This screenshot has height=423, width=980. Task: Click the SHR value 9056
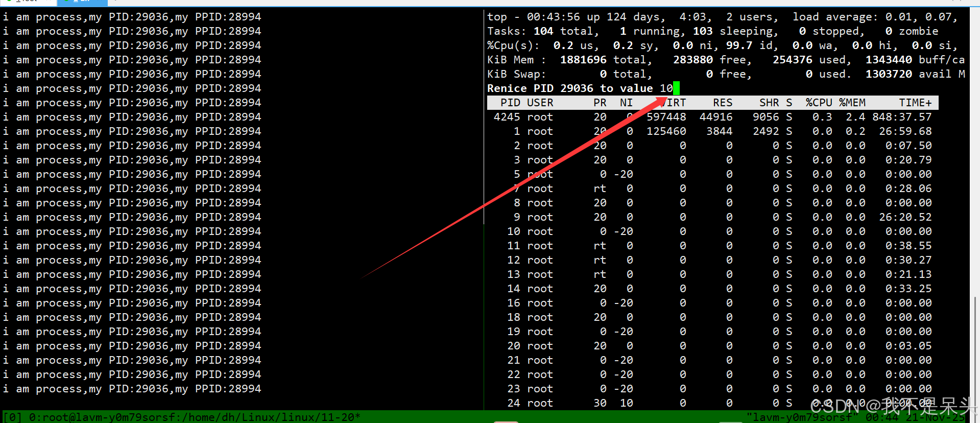point(766,117)
